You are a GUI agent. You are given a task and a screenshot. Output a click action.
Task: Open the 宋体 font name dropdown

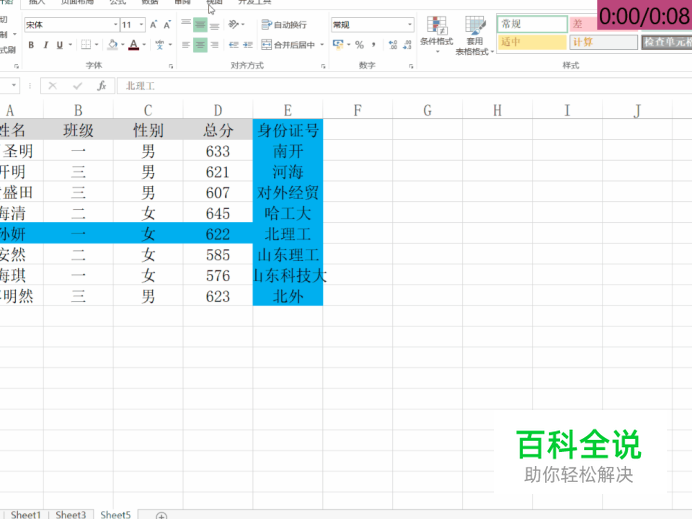pyautogui.click(x=116, y=25)
